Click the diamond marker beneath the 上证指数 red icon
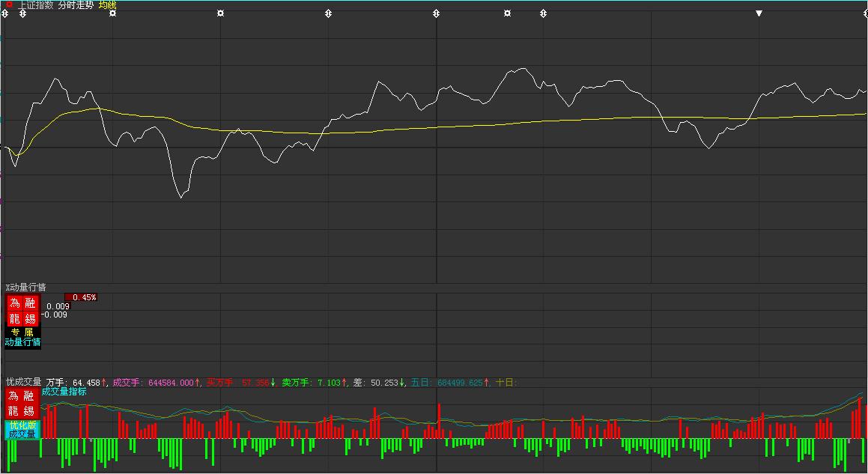This screenshot has height=474, width=868. pyautogui.click(x=22, y=13)
